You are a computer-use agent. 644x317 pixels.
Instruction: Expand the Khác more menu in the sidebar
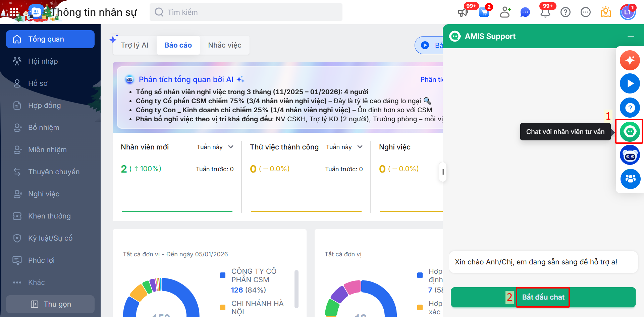[x=50, y=282]
